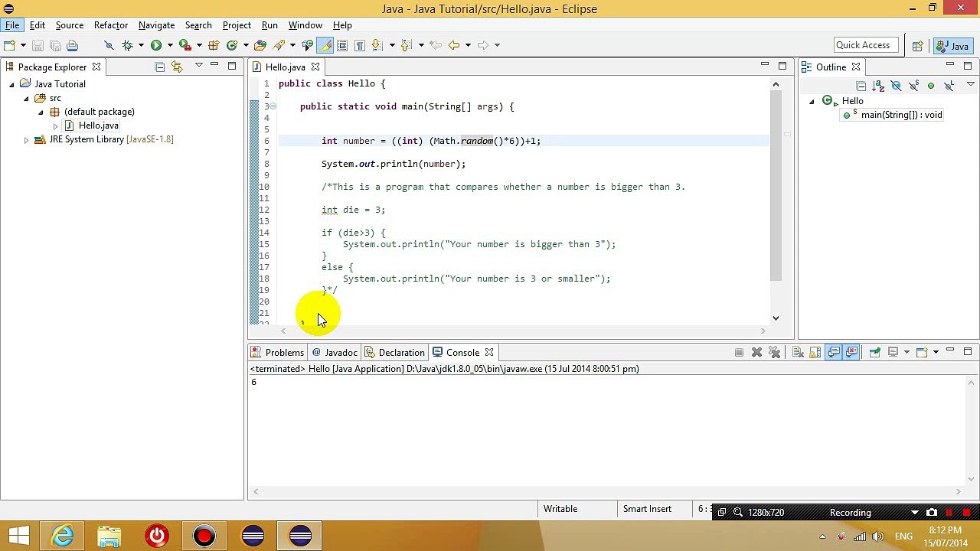Collapse the Java Tutorial project node
980x551 pixels.
tap(11, 84)
